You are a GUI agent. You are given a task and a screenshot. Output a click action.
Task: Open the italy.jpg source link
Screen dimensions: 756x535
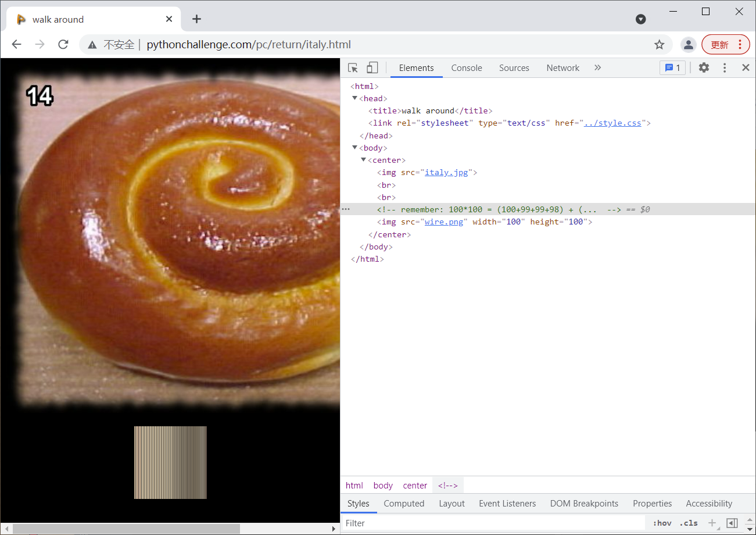tap(446, 173)
